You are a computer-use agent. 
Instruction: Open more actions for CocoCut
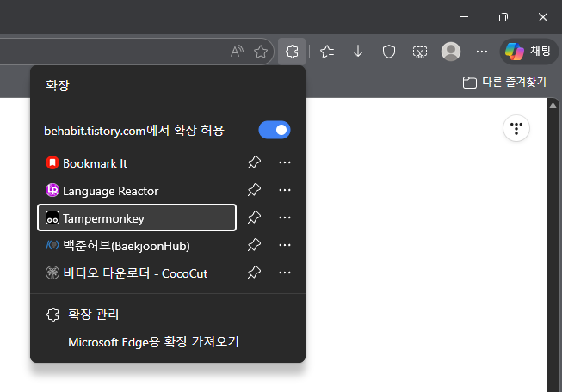(x=285, y=273)
